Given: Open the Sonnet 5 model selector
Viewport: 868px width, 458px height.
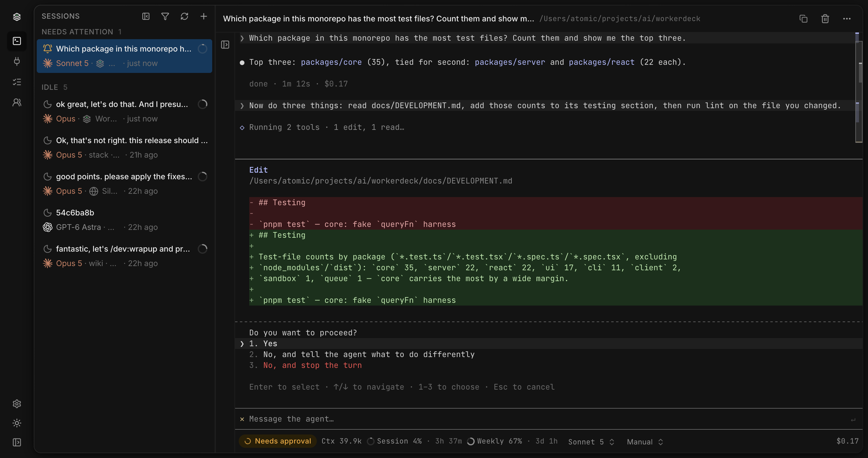Looking at the screenshot, I should coord(591,442).
